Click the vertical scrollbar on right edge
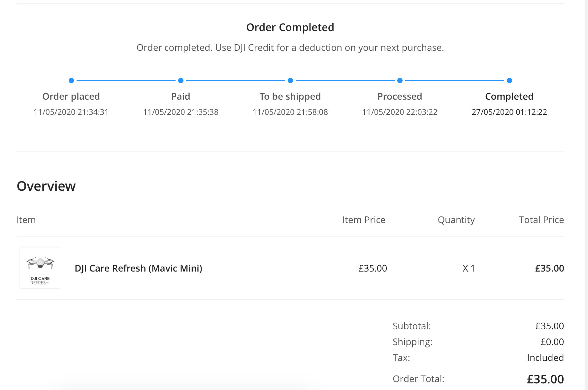The height and width of the screenshot is (390, 588). coord(586,195)
